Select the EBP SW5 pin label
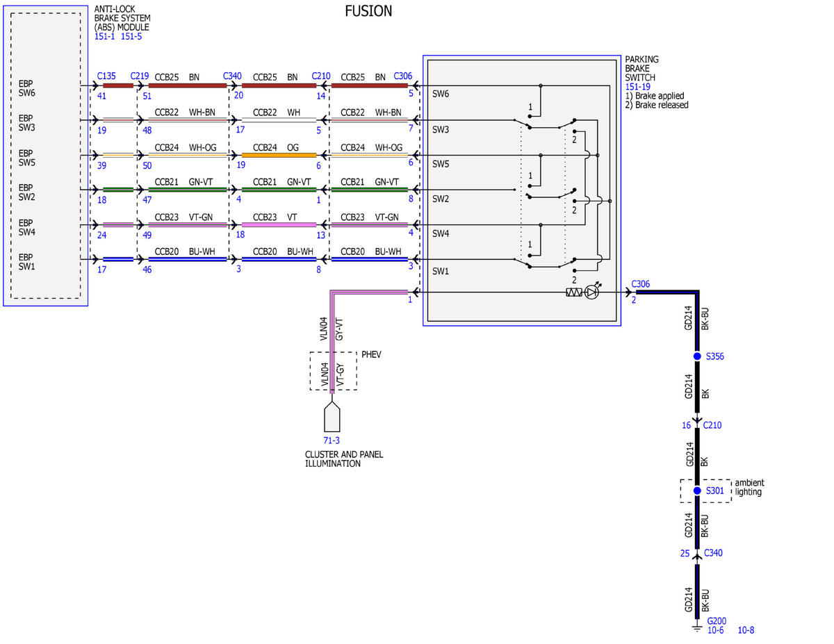The height and width of the screenshot is (644, 834). [26, 158]
